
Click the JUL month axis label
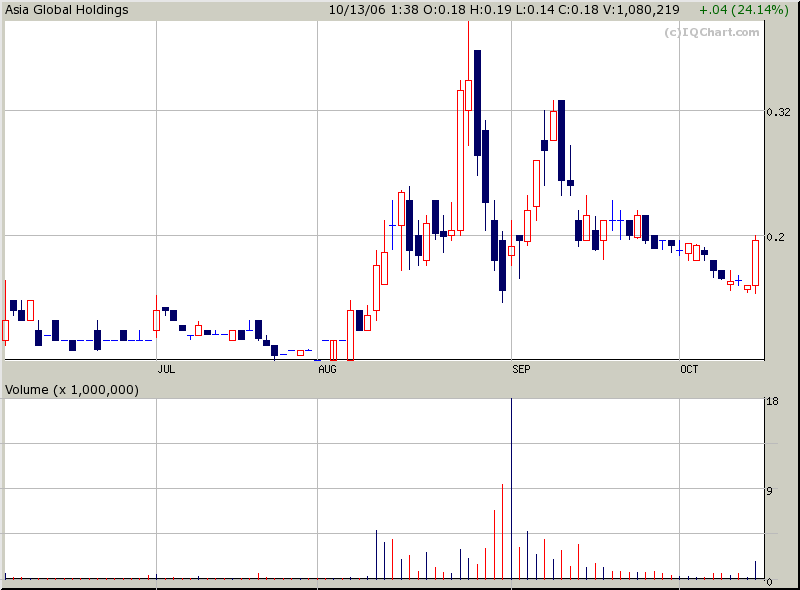(166, 369)
